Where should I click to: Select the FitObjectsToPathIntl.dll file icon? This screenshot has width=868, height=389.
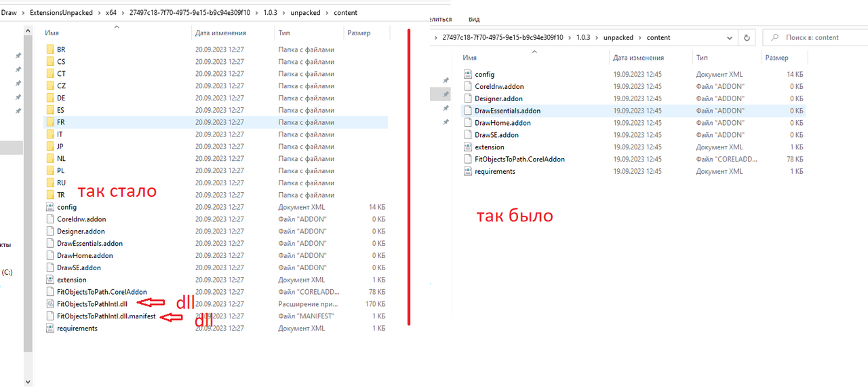tap(50, 304)
